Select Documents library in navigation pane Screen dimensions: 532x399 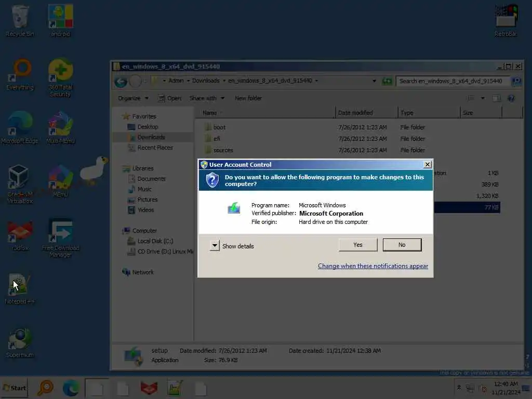click(x=151, y=179)
